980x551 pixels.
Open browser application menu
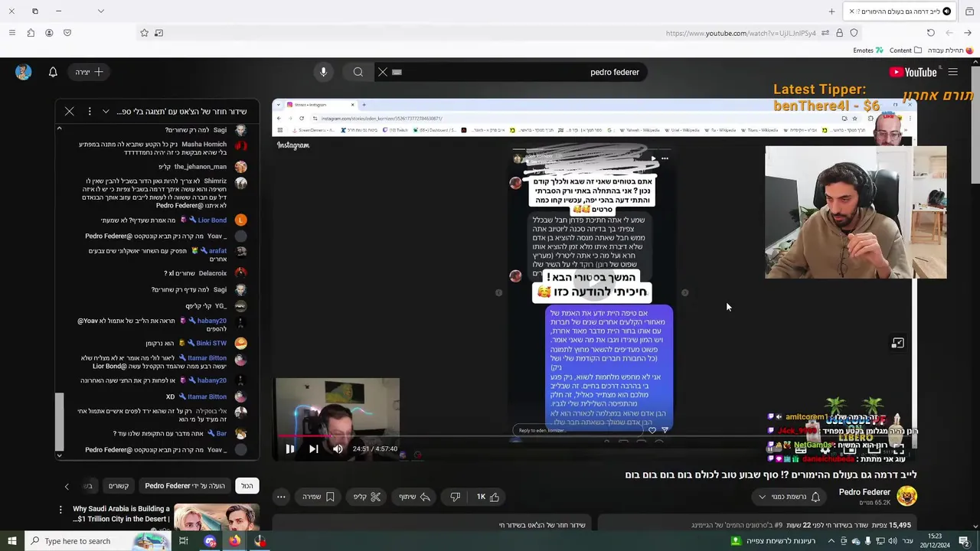(x=11, y=33)
